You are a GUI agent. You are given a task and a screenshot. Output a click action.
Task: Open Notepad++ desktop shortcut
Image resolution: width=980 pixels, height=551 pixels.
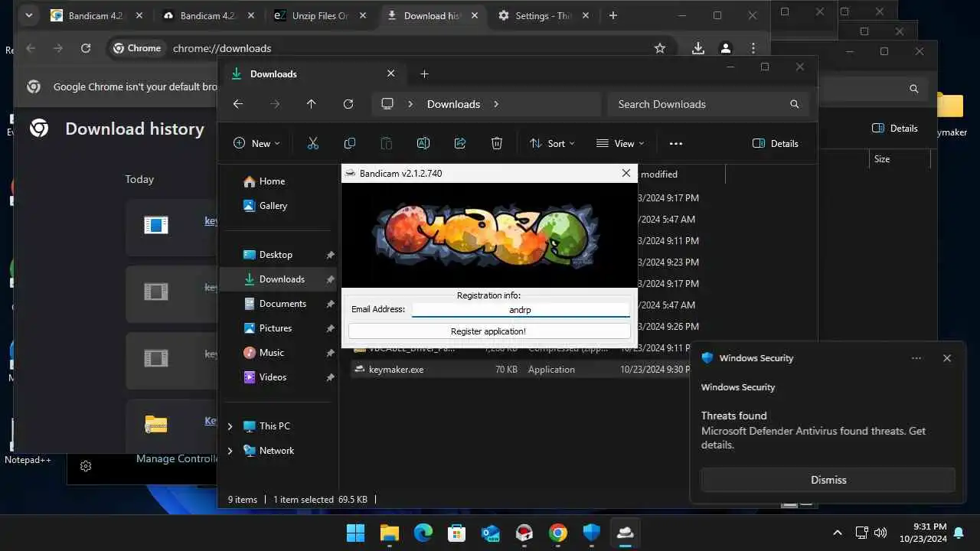(x=28, y=442)
